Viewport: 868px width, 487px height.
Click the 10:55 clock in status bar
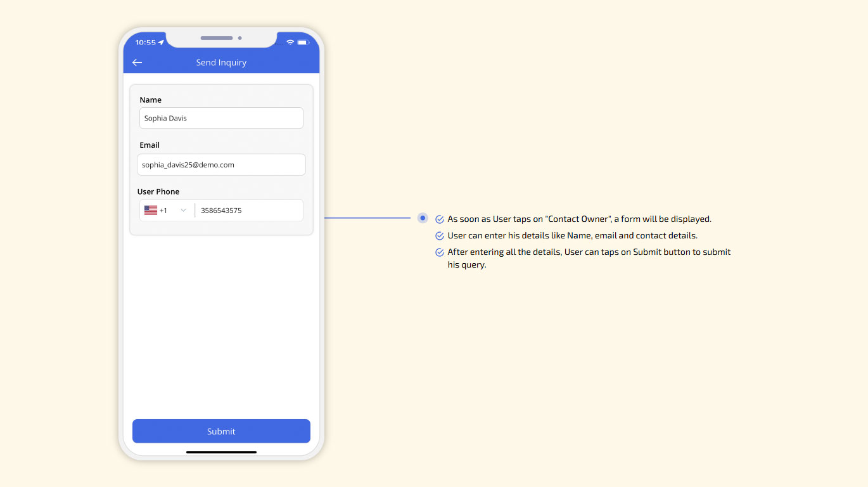click(145, 42)
